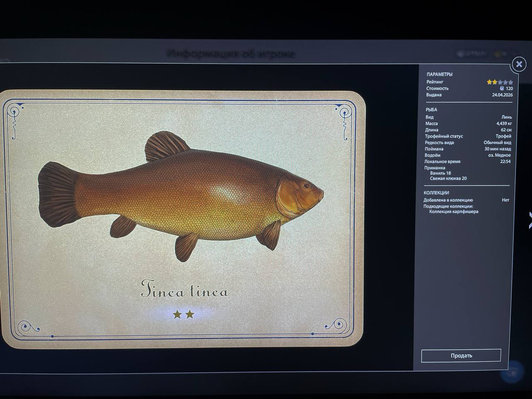Click the Нет value beside Добавлена в коллекцию
The height and width of the screenshot is (399, 532).
(x=505, y=200)
